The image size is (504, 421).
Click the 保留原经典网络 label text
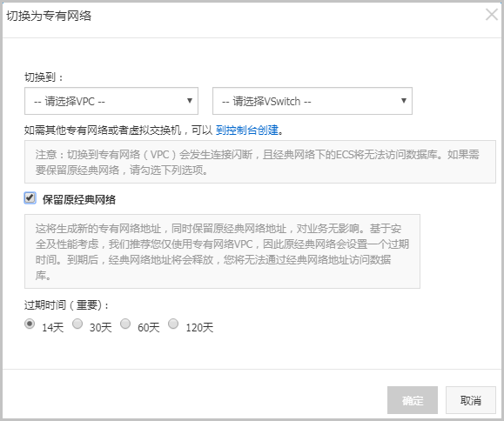(79, 200)
